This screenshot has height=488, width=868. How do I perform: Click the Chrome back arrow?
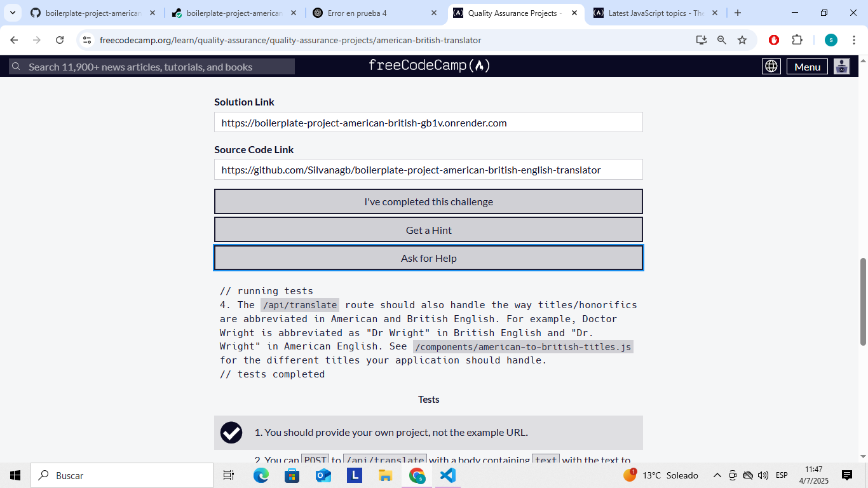pos(14,40)
